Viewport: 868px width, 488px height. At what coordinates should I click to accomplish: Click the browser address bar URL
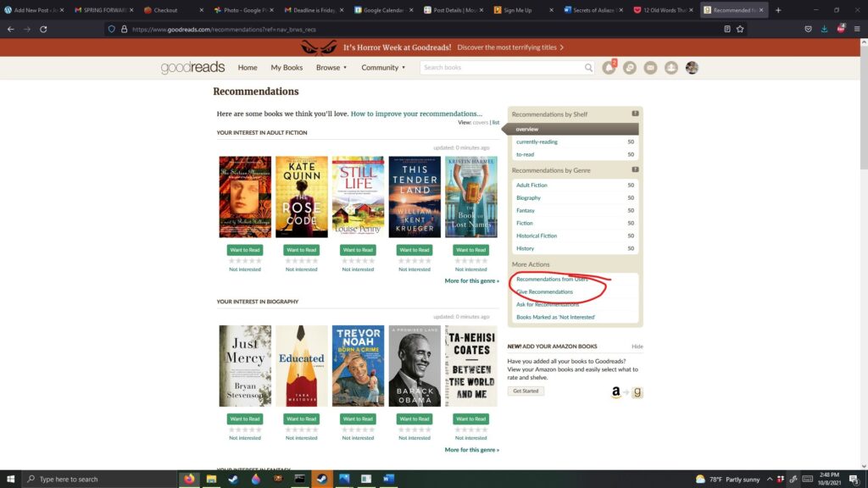tap(224, 30)
